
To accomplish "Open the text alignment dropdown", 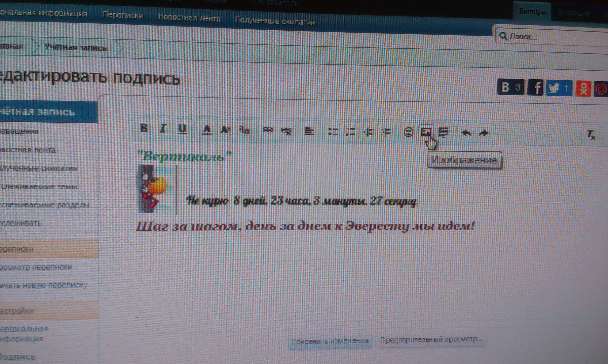I will pos(310,132).
